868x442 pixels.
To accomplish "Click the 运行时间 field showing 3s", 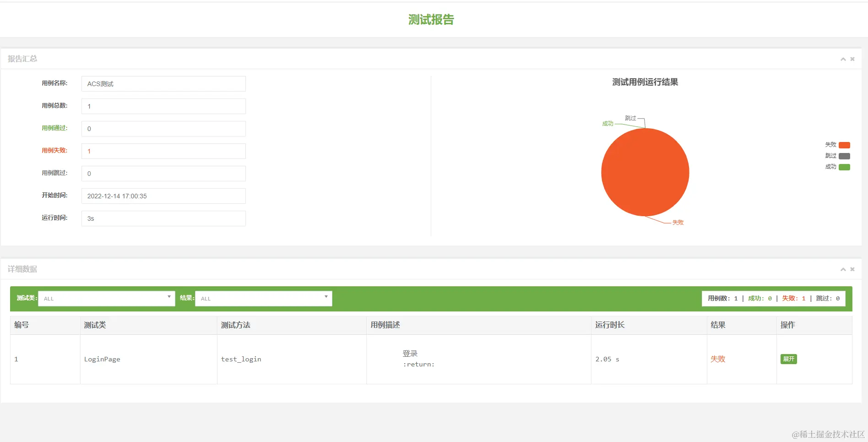I will tap(163, 218).
